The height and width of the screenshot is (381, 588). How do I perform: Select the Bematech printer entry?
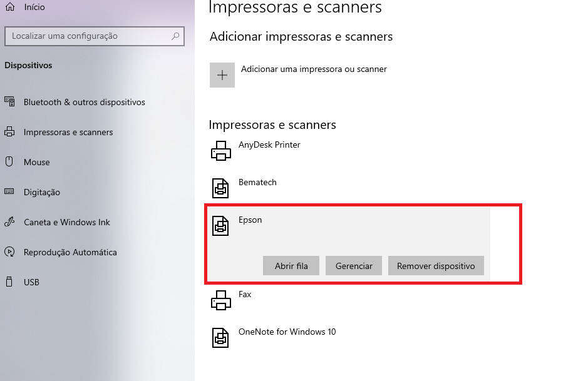click(x=257, y=183)
